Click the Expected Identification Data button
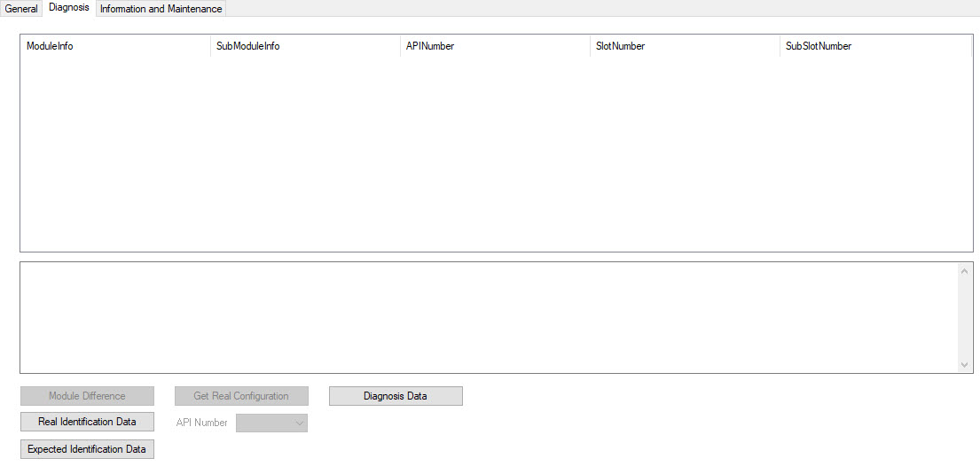Screen dimensions: 980x466 (87, 449)
